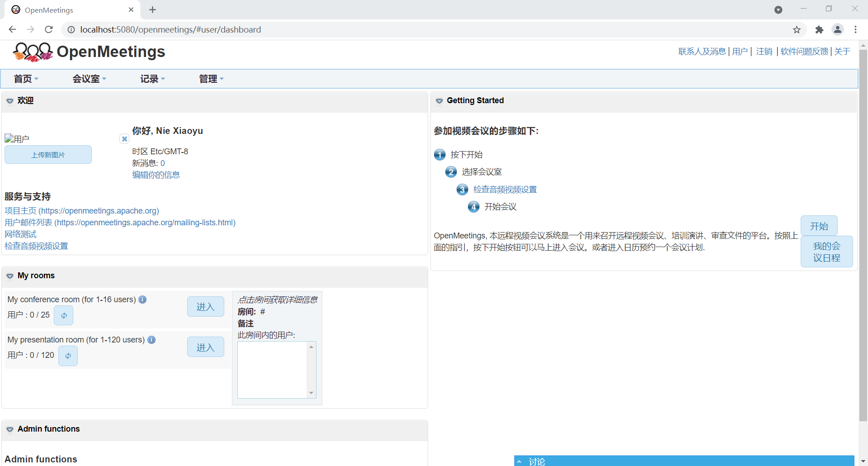Click 注销 to log out

coord(764,52)
